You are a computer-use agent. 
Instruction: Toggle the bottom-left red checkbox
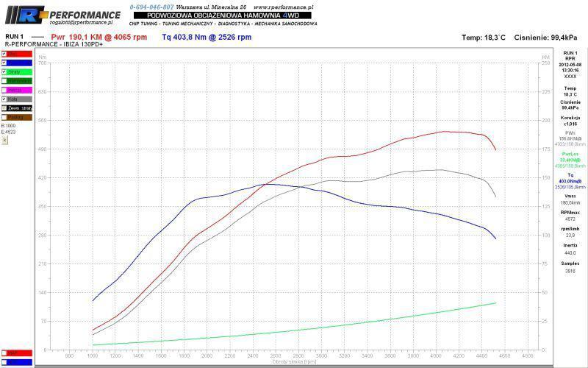pyautogui.click(x=4, y=353)
